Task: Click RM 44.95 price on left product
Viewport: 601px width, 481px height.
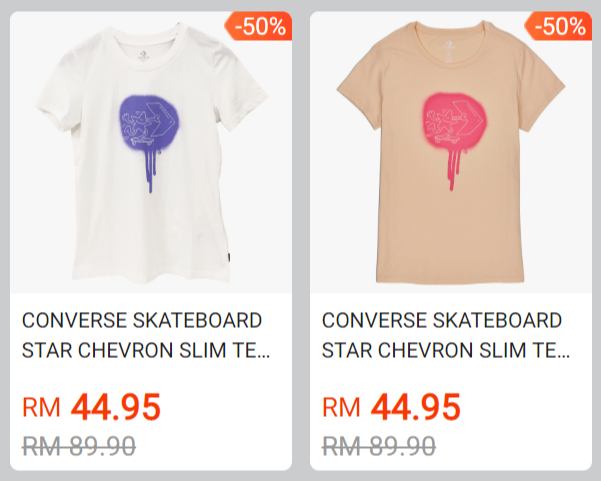Action: [x=91, y=407]
